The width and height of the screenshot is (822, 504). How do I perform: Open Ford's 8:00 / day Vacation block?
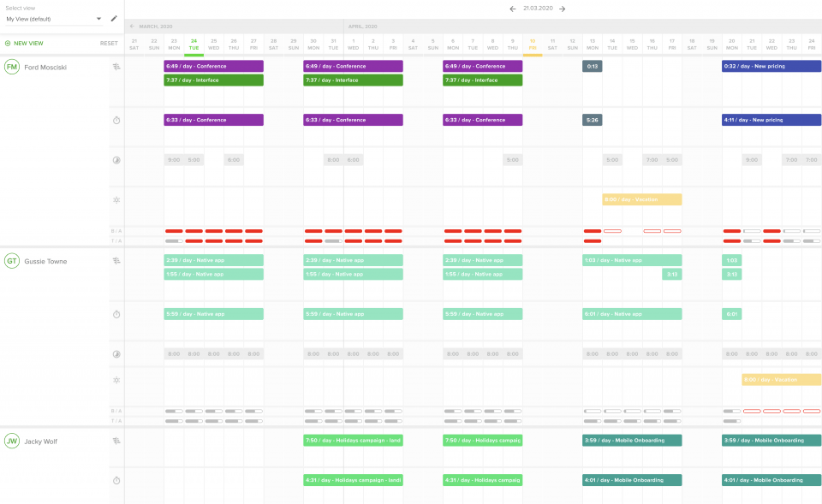pos(642,199)
